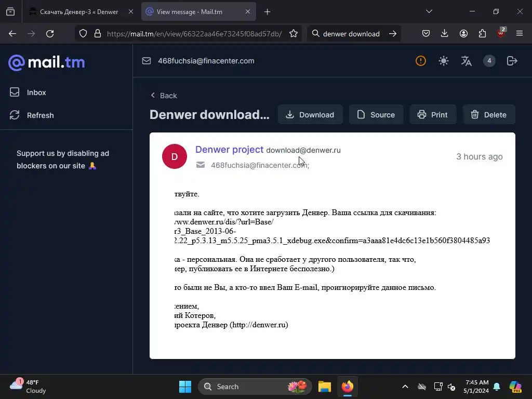Screen dimensions: 532x399
Task: Open the muted volume tray icon
Action: (x=451, y=387)
